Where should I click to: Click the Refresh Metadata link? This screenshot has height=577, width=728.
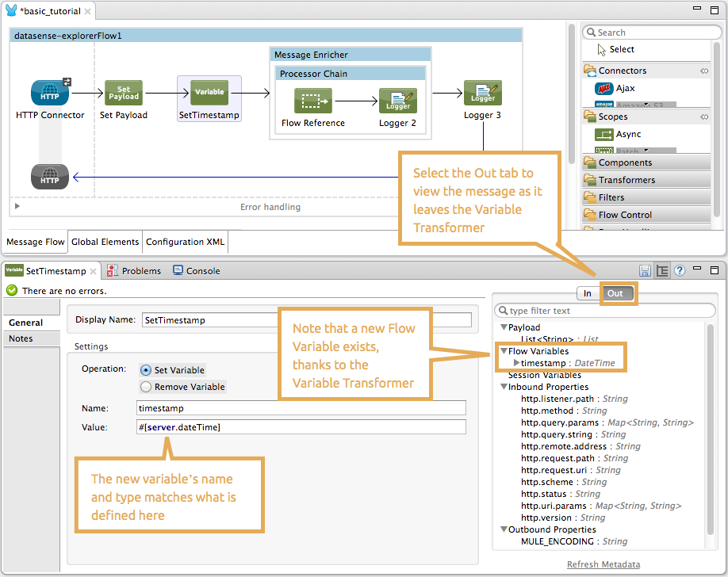[x=603, y=564]
